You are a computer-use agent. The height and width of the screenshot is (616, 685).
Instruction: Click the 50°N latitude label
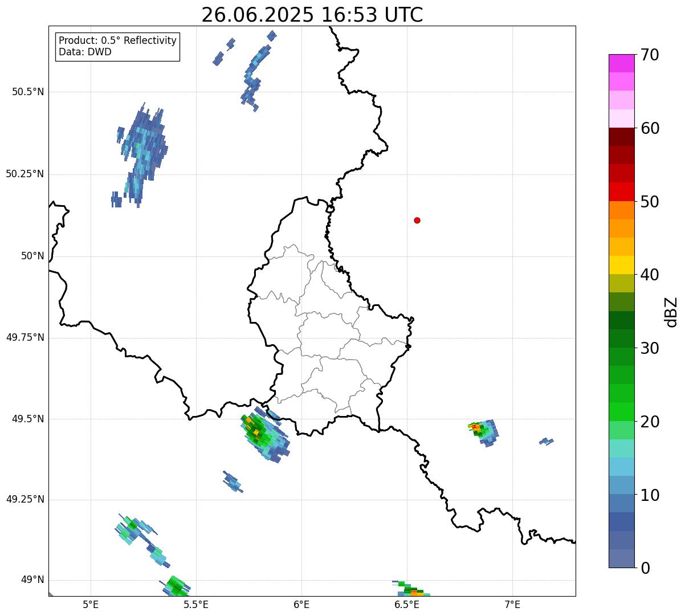click(x=32, y=256)
